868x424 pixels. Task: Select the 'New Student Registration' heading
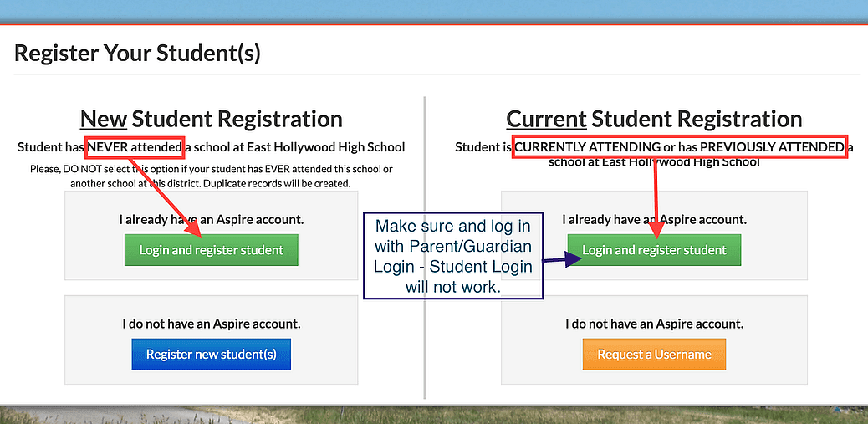(x=211, y=119)
